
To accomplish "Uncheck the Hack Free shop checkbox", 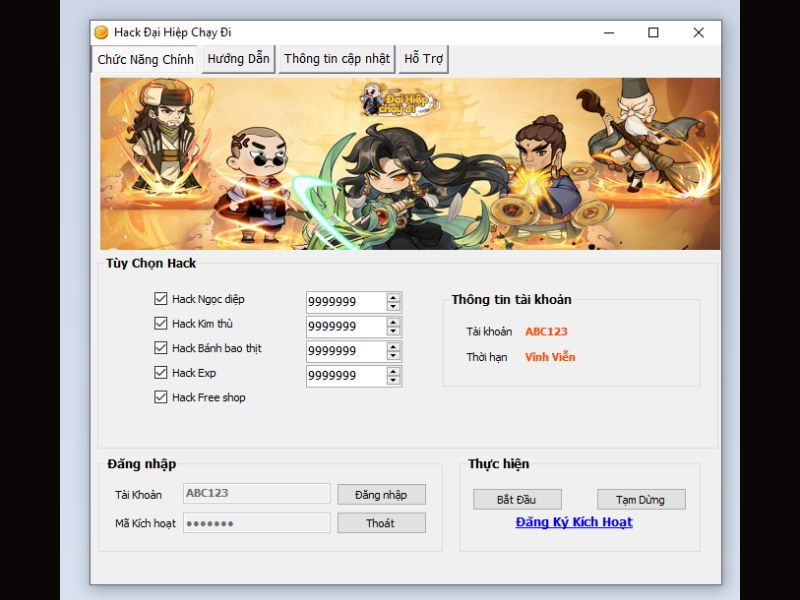I will [x=161, y=397].
